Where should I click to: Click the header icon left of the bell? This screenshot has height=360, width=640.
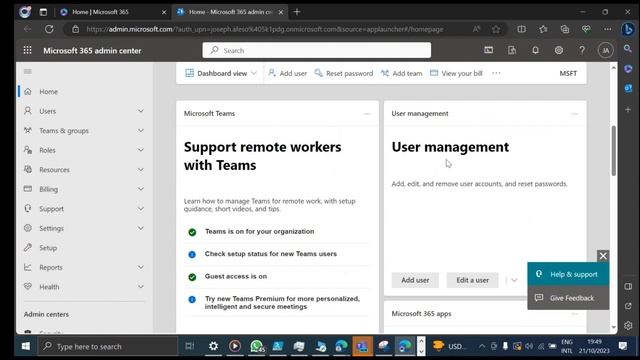tap(512, 50)
